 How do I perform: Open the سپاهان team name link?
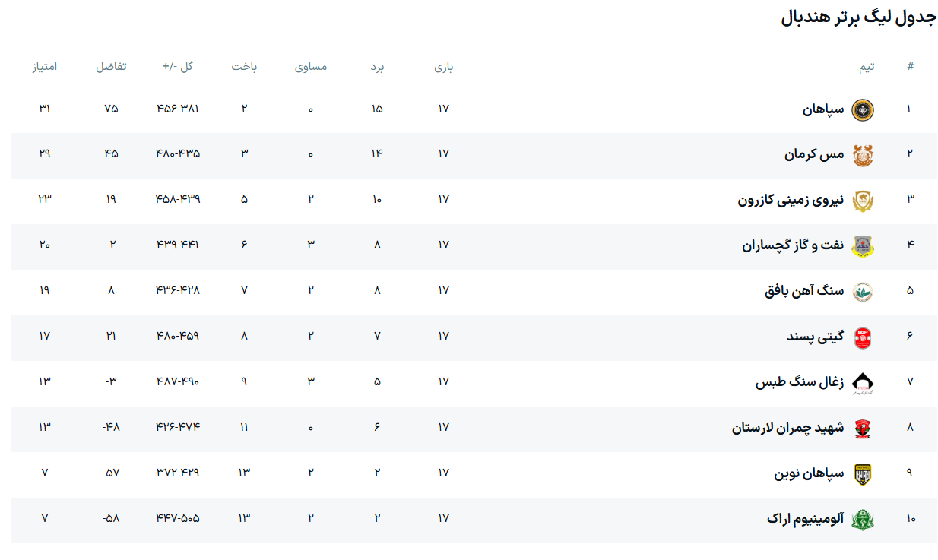click(x=823, y=109)
